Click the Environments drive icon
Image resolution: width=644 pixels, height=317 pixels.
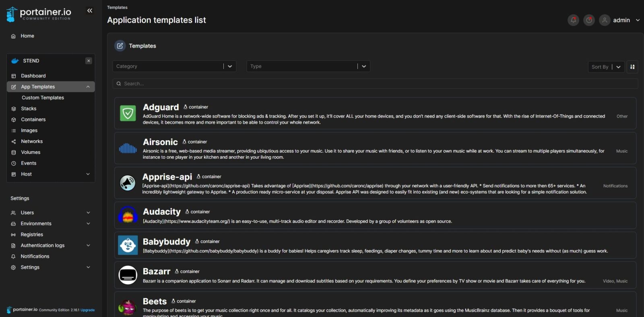click(13, 224)
